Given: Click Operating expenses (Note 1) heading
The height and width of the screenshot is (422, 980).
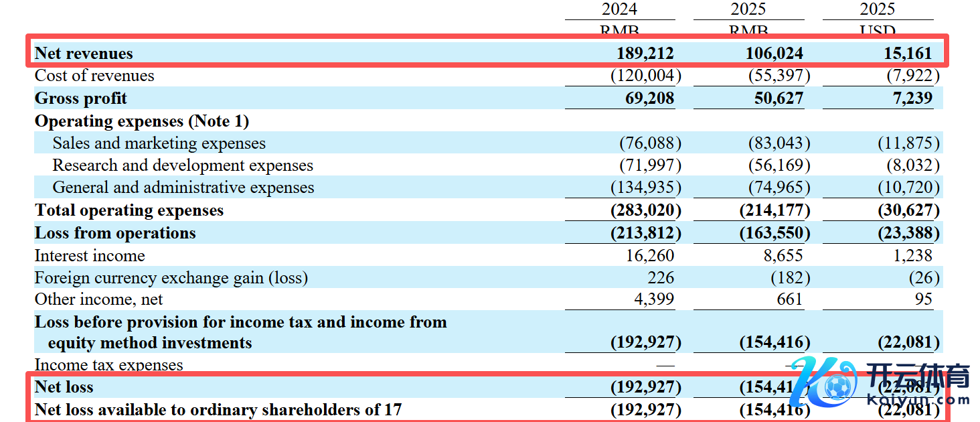Looking at the screenshot, I should [x=142, y=121].
